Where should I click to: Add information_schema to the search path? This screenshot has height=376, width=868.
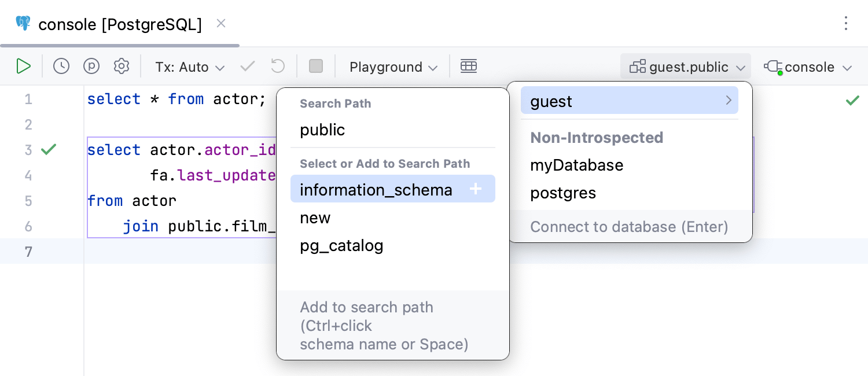[x=476, y=189]
